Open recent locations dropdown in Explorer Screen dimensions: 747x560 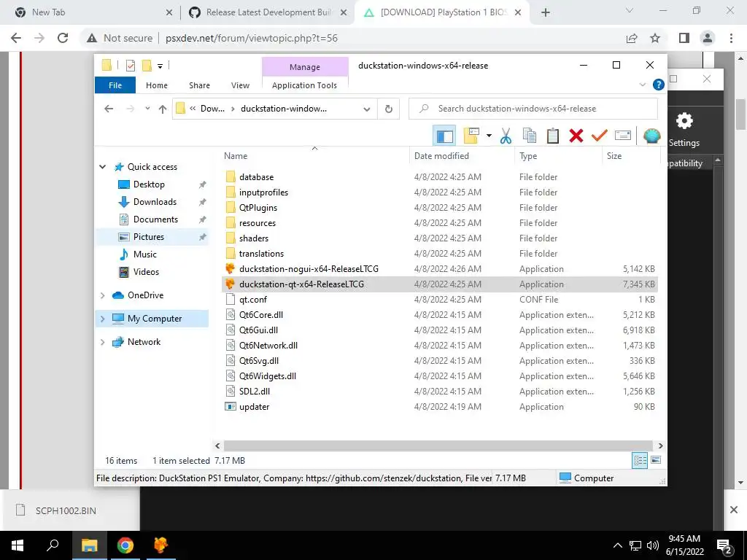click(147, 109)
